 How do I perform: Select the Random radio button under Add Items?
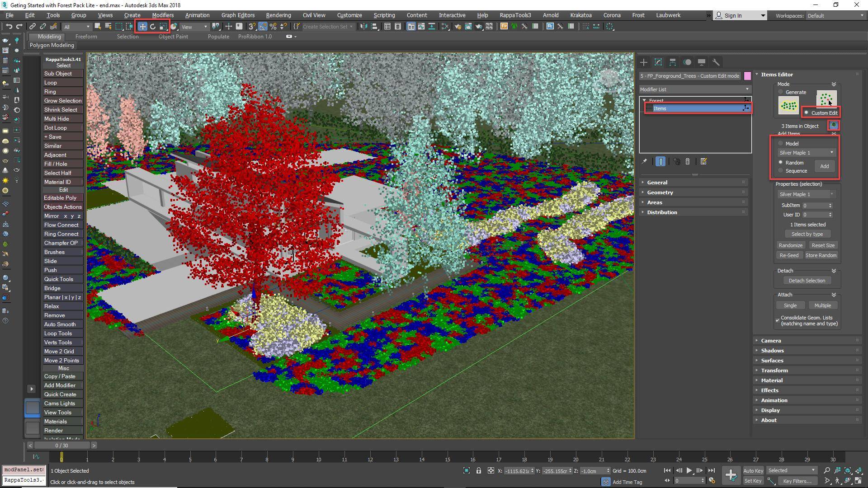781,162
